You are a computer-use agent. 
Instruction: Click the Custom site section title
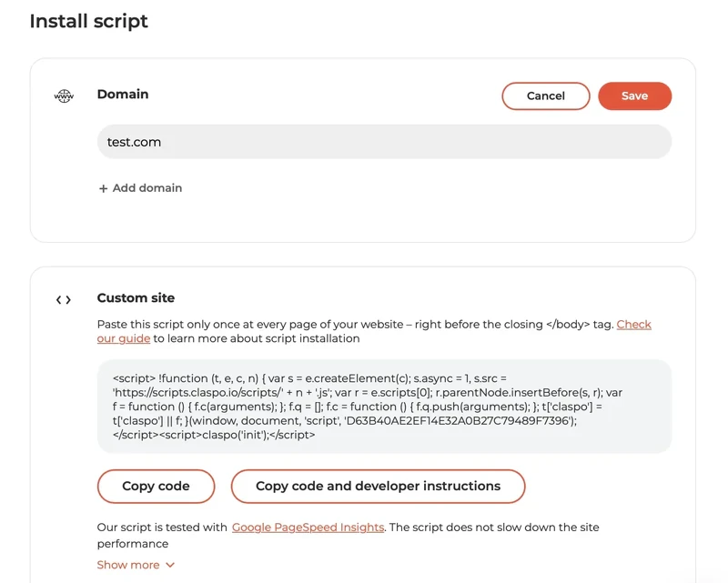[136, 298]
